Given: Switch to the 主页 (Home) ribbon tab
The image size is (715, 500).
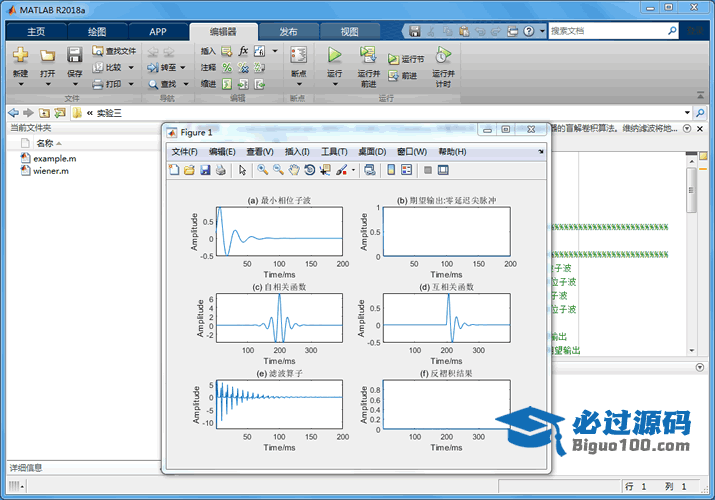Looking at the screenshot, I should (x=36, y=31).
